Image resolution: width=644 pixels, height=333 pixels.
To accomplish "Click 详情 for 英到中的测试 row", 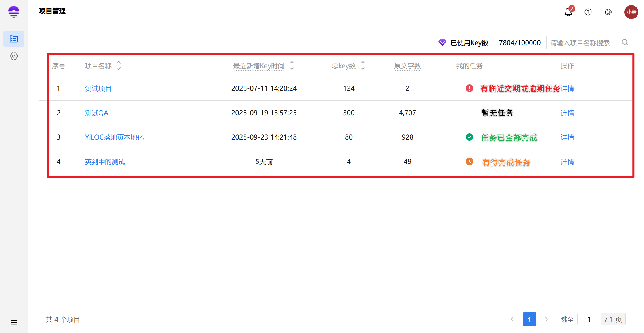I will pyautogui.click(x=567, y=162).
